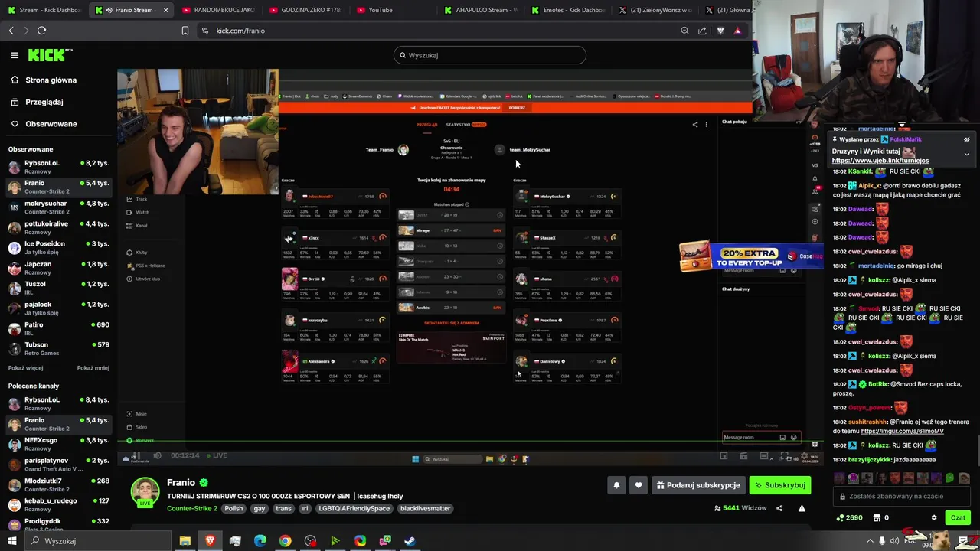The height and width of the screenshot is (551, 980).
Task: Click Franio's live avatar
Action: pyautogui.click(x=145, y=493)
